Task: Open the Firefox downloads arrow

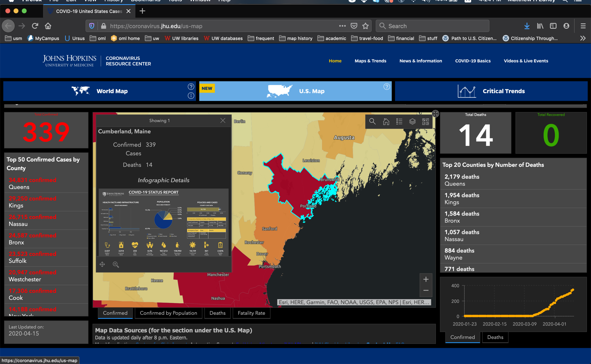Action: point(527,26)
